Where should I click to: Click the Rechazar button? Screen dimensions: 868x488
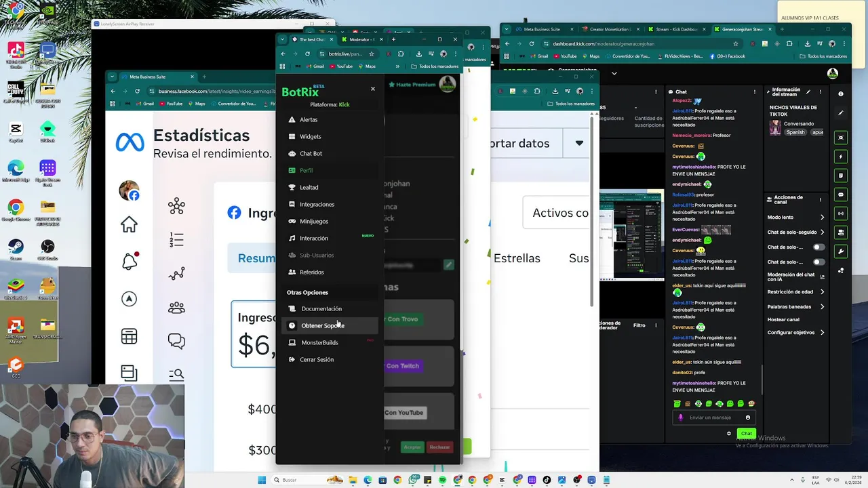(439, 447)
